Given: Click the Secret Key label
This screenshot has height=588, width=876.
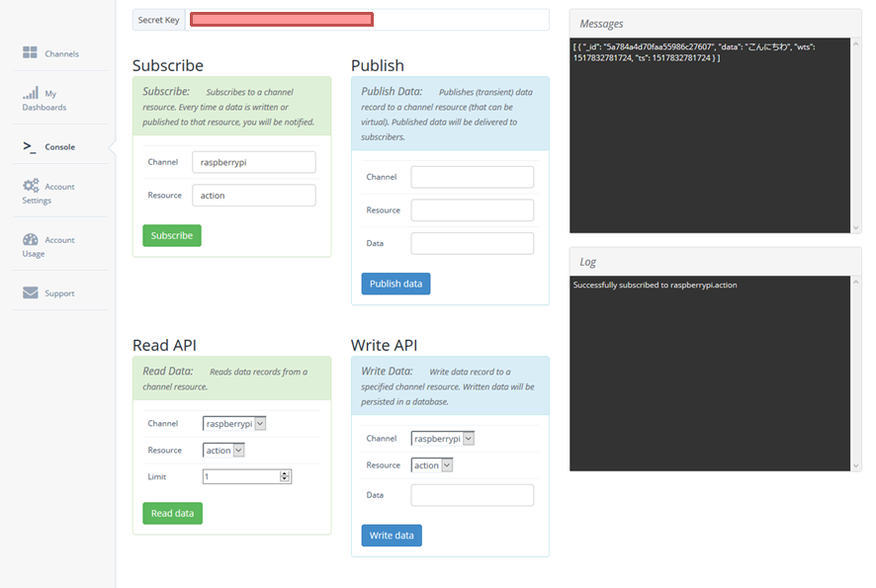Looking at the screenshot, I should click(x=158, y=20).
